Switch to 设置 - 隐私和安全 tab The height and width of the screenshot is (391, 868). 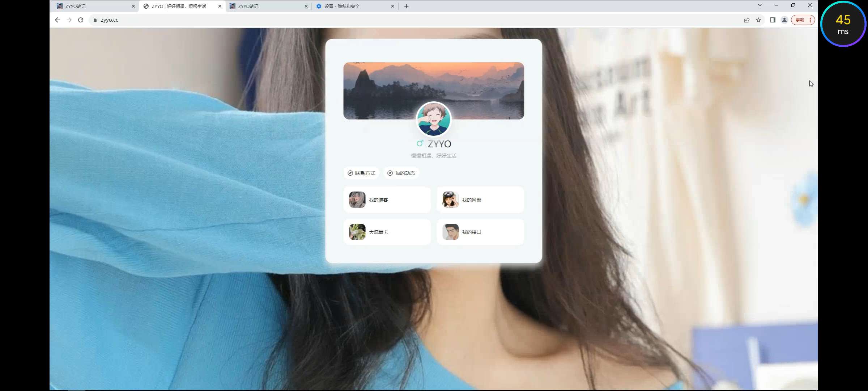click(x=355, y=6)
